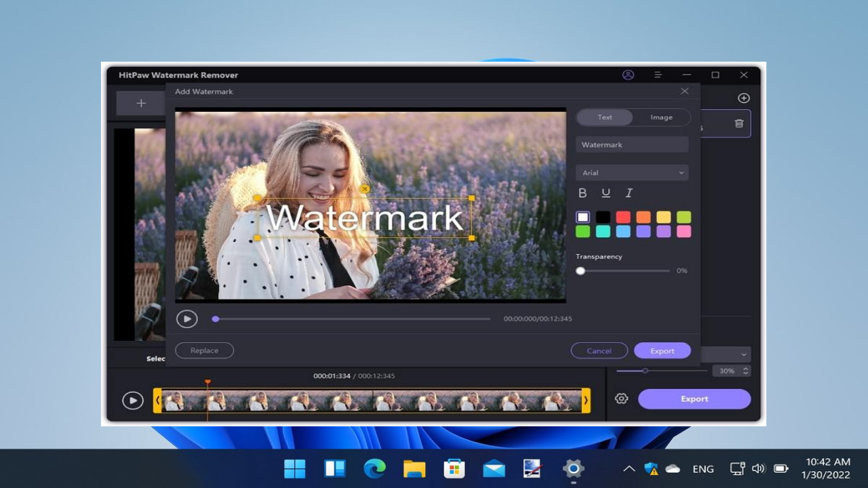Click the Transparency slider handle
Screen dimensions: 868x488
point(580,270)
